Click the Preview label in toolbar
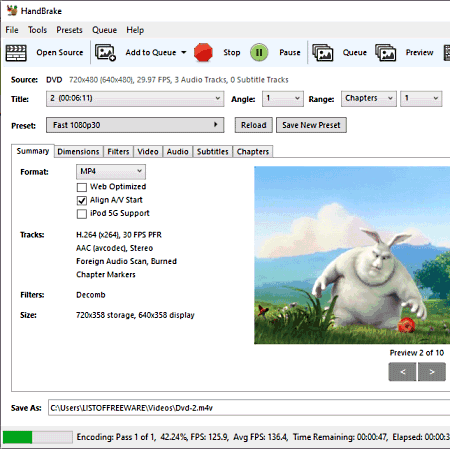450x449 pixels. click(x=419, y=52)
